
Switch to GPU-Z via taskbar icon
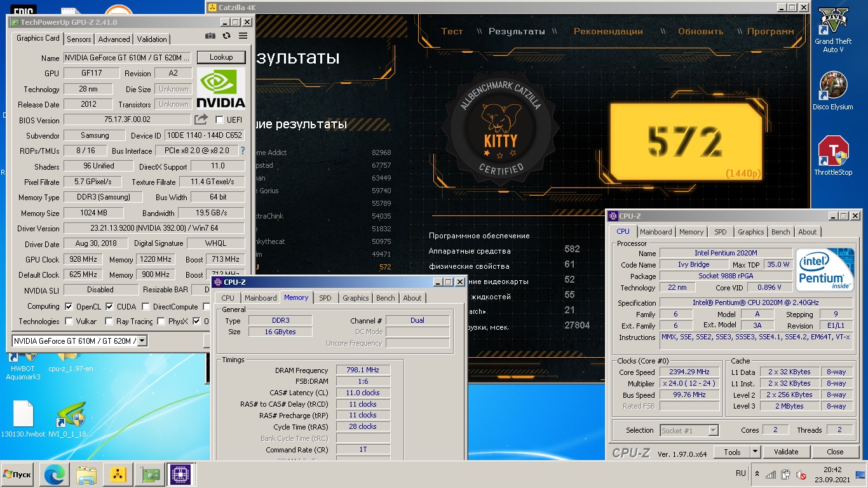pos(149,474)
